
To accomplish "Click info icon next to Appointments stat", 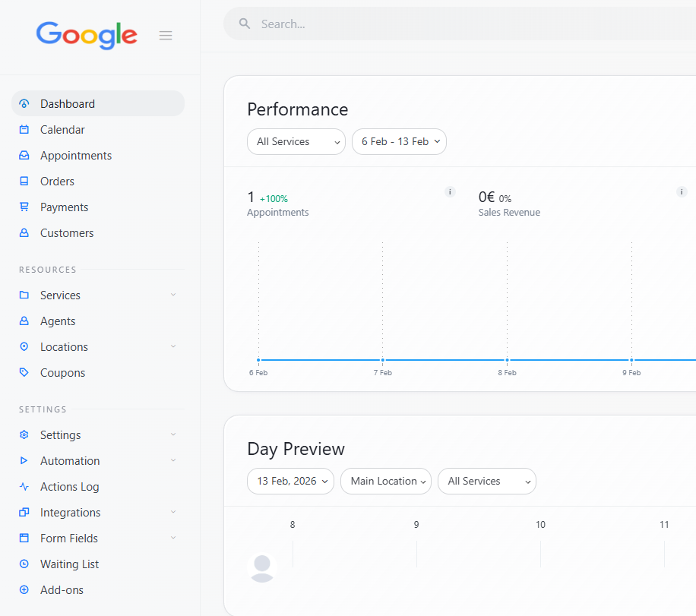I will click(x=450, y=192).
